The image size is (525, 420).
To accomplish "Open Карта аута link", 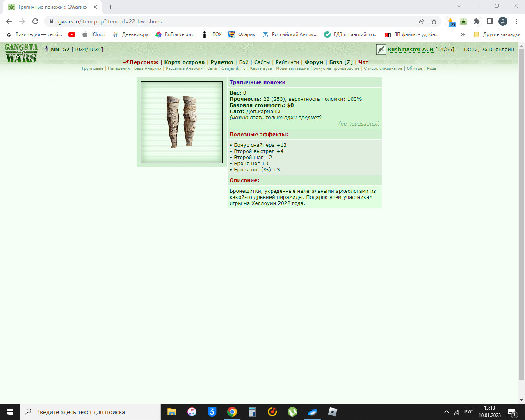I will click(x=261, y=68).
